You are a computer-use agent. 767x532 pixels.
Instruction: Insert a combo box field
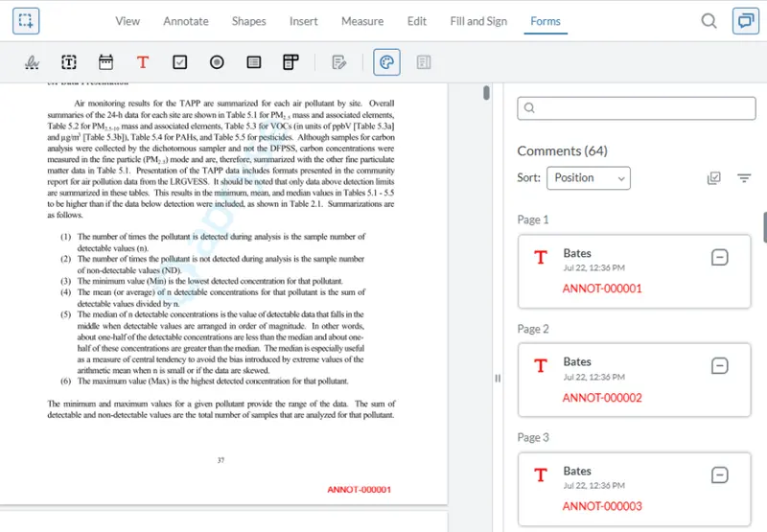pyautogui.click(x=291, y=62)
